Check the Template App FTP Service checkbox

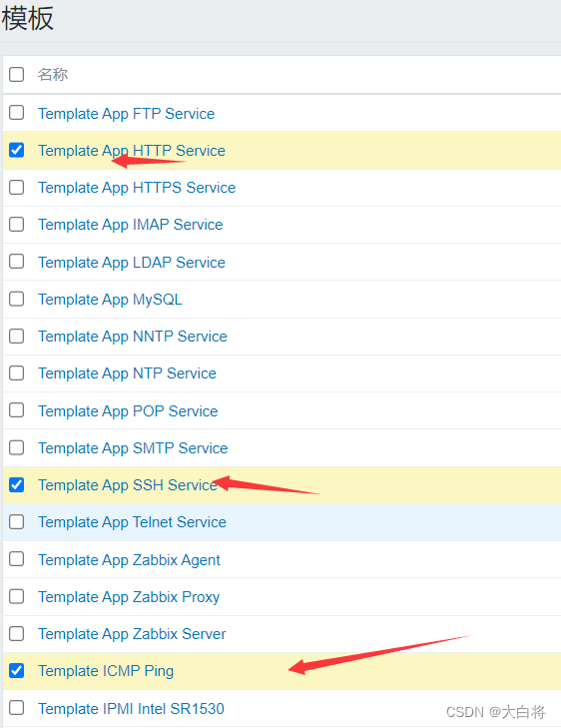pos(17,113)
